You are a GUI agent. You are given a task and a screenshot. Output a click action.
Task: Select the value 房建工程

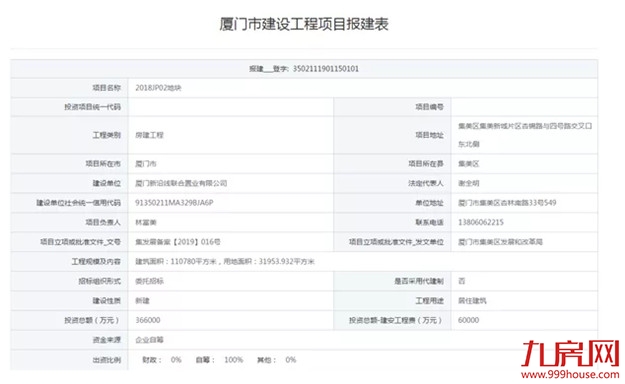coord(149,135)
